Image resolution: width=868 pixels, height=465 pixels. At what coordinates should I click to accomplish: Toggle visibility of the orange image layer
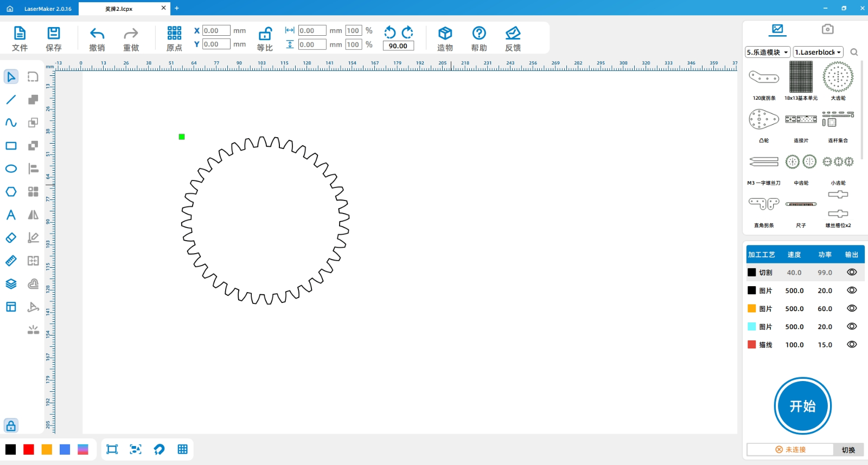coord(852,308)
